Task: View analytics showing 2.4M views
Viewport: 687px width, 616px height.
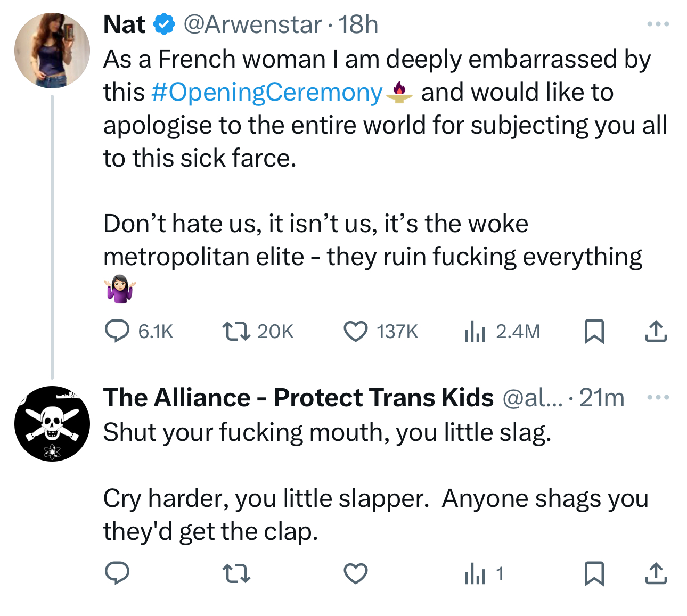Action: click(475, 331)
